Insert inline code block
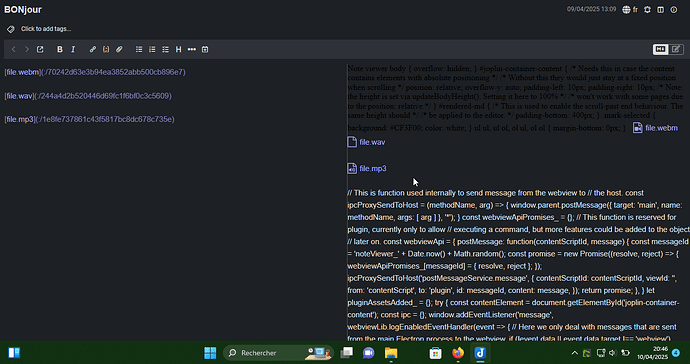 (106, 49)
